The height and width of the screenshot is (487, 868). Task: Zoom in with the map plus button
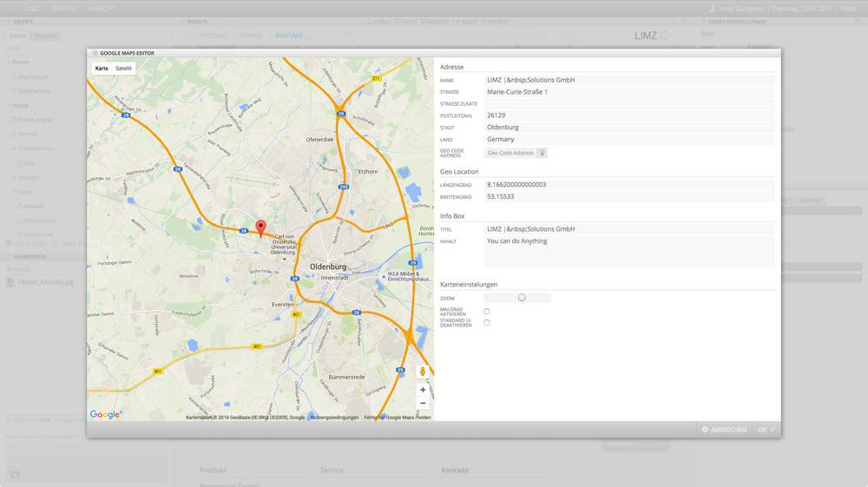click(x=423, y=390)
